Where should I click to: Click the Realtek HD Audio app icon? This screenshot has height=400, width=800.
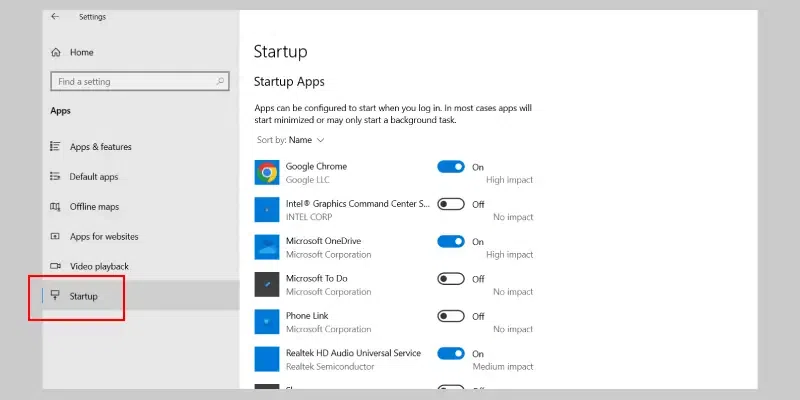click(267, 359)
